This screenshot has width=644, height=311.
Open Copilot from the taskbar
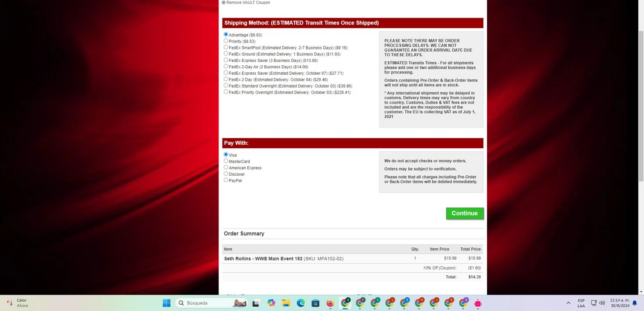tap(271, 303)
